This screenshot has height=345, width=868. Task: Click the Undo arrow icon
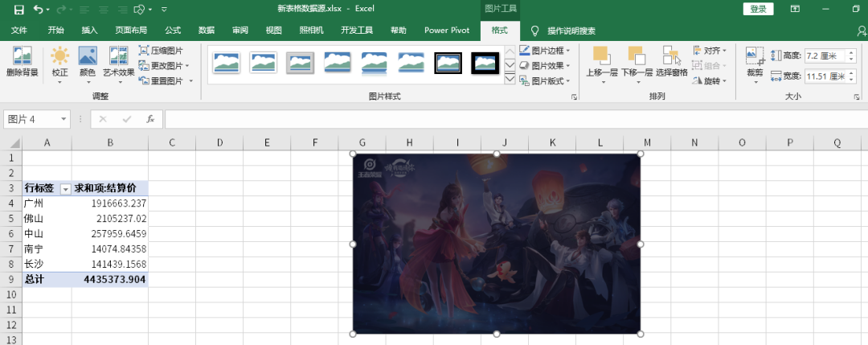[38, 10]
